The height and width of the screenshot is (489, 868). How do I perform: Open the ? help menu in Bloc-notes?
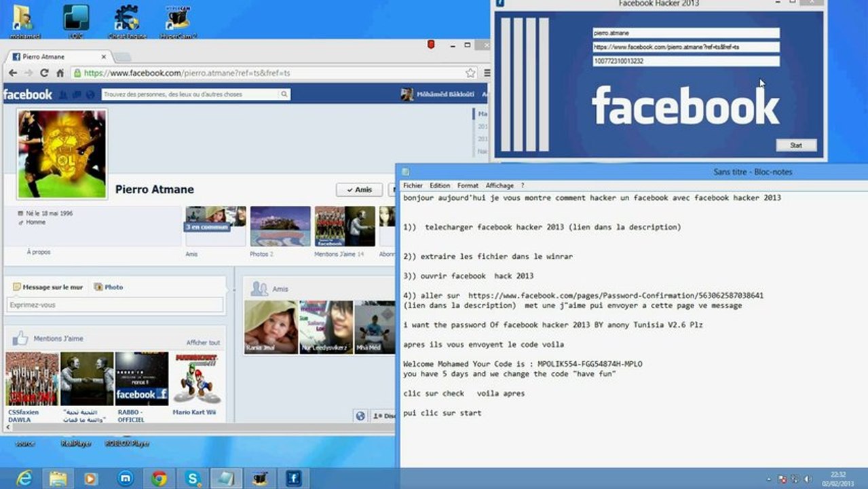point(523,185)
